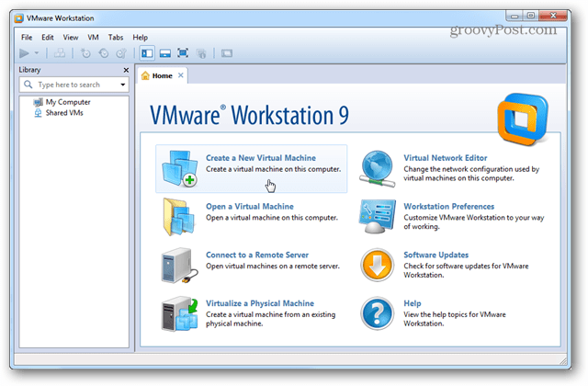Image resolution: width=588 pixels, height=386 pixels.
Task: Open the VM menu
Action: click(x=93, y=37)
